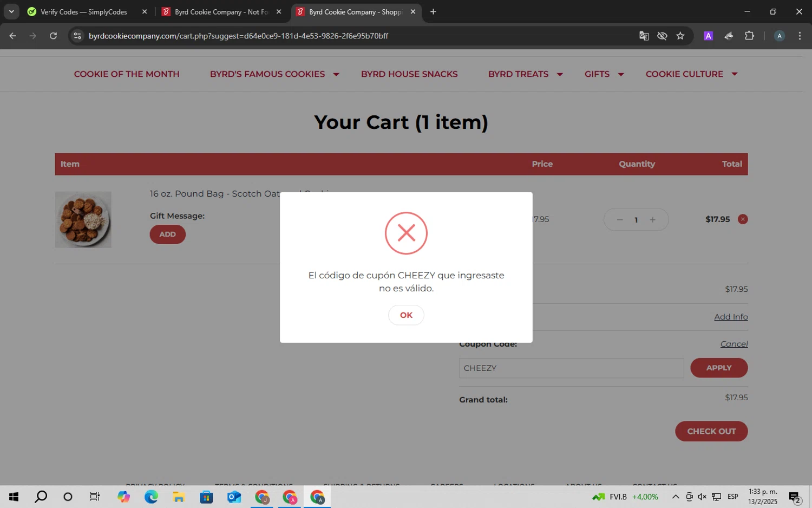The image size is (812, 508).
Task: Increase quantity with the plus button
Action: [653, 220]
